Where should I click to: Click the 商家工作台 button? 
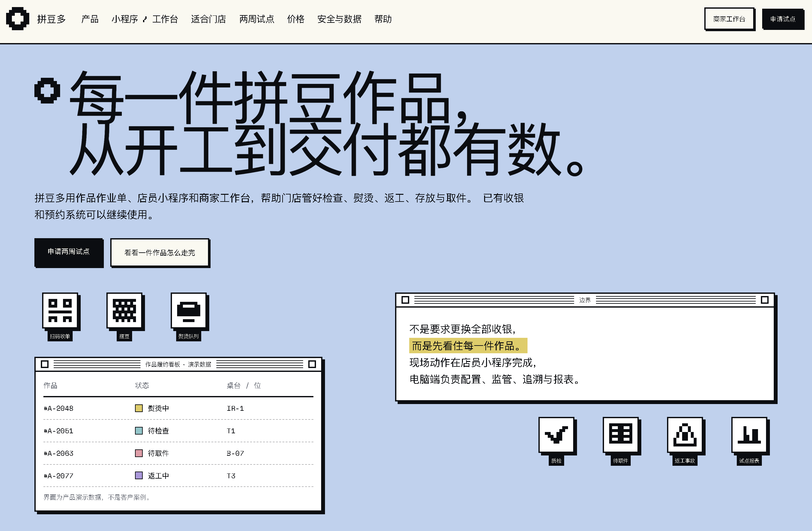(729, 19)
